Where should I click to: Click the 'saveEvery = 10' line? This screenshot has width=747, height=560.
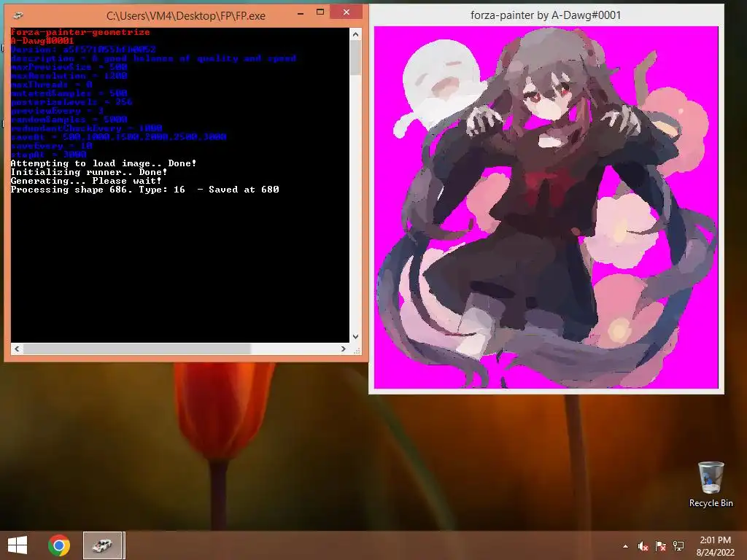[x=51, y=146]
